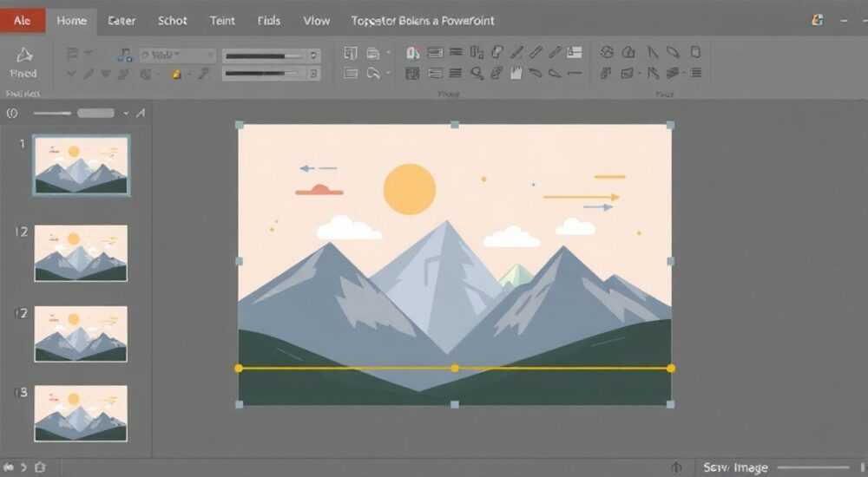Click the zoom slider in the status bar

tap(813, 467)
